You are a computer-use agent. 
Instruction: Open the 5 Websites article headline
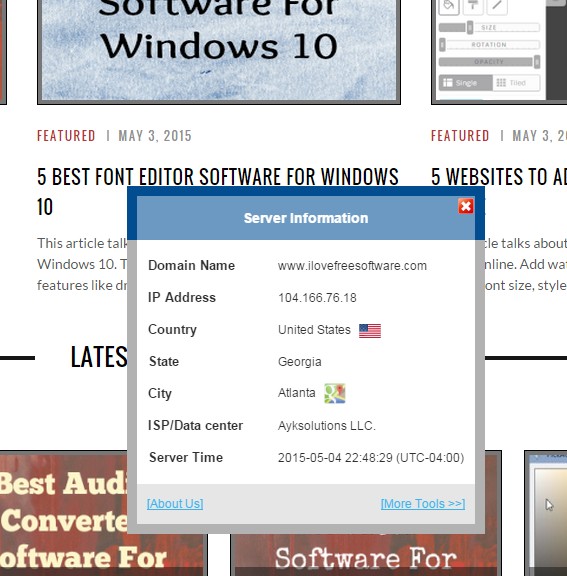click(499, 176)
